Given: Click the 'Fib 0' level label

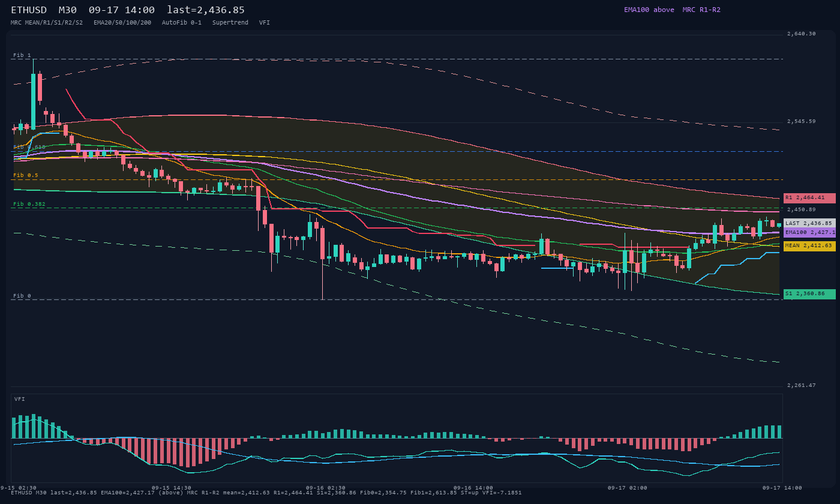Looking at the screenshot, I should pos(22,296).
